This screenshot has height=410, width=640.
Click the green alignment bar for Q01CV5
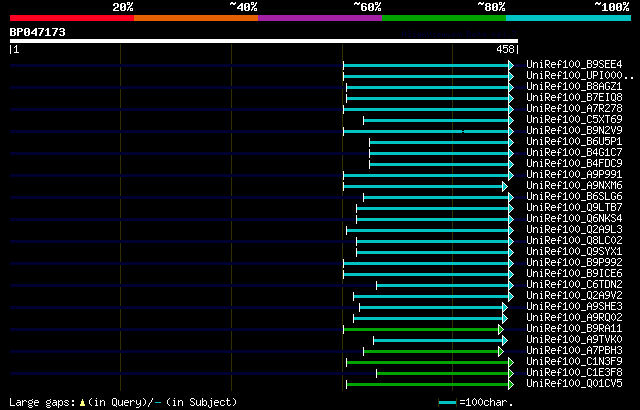click(x=428, y=385)
